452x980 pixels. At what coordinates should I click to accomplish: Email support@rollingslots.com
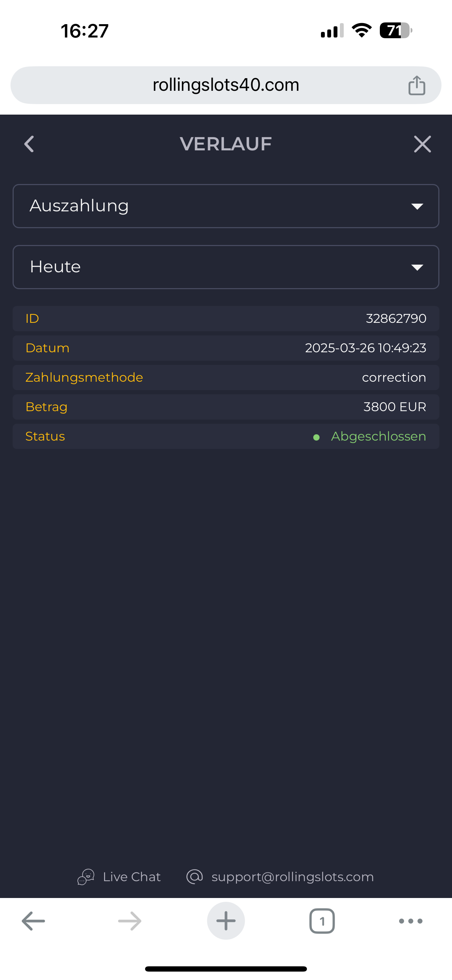pos(292,877)
